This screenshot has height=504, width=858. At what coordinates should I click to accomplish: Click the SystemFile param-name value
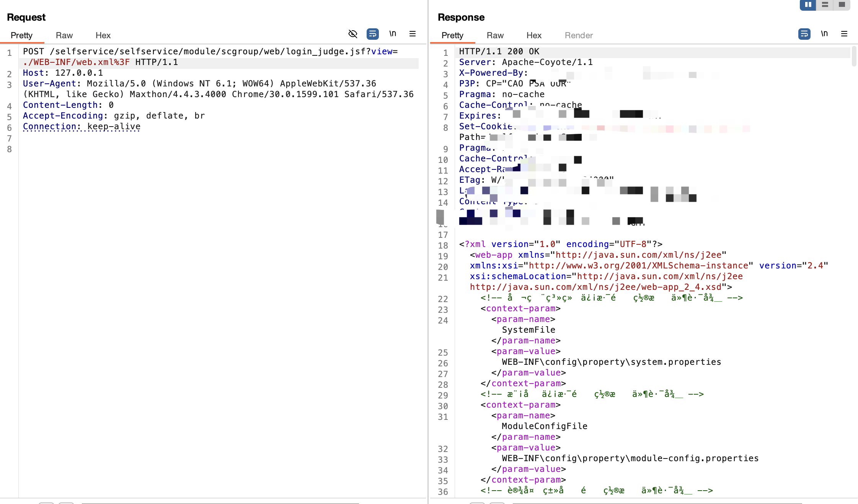click(x=528, y=330)
